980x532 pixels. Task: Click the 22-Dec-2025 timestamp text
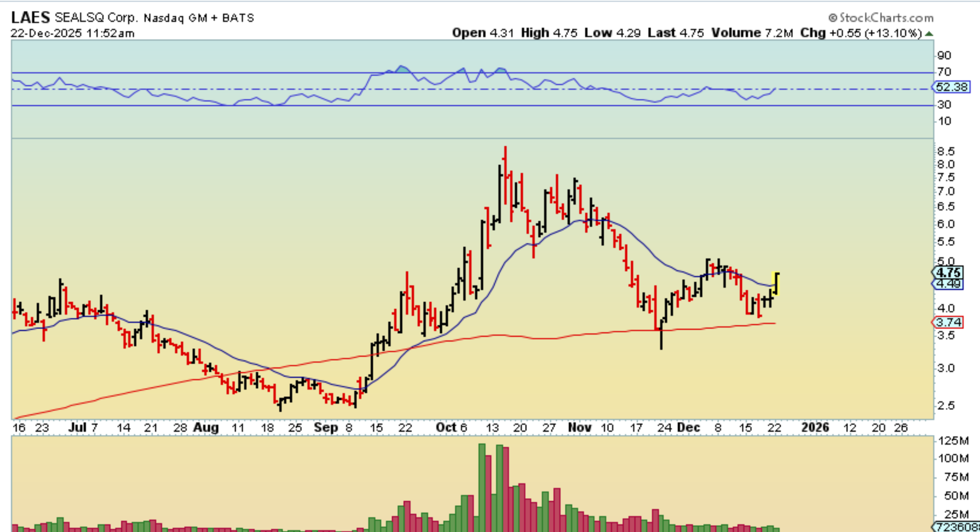pos(72,33)
